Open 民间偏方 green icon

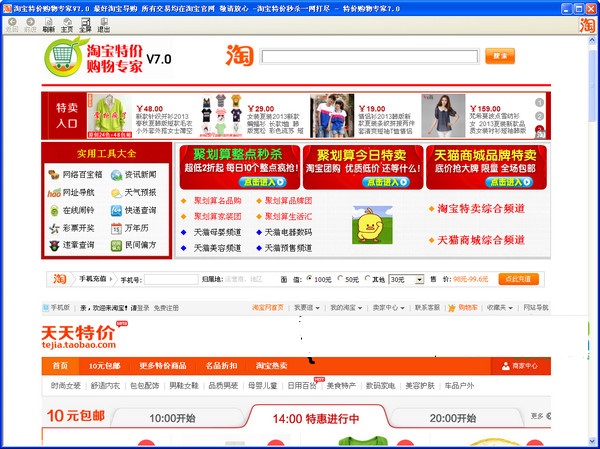coord(116,245)
